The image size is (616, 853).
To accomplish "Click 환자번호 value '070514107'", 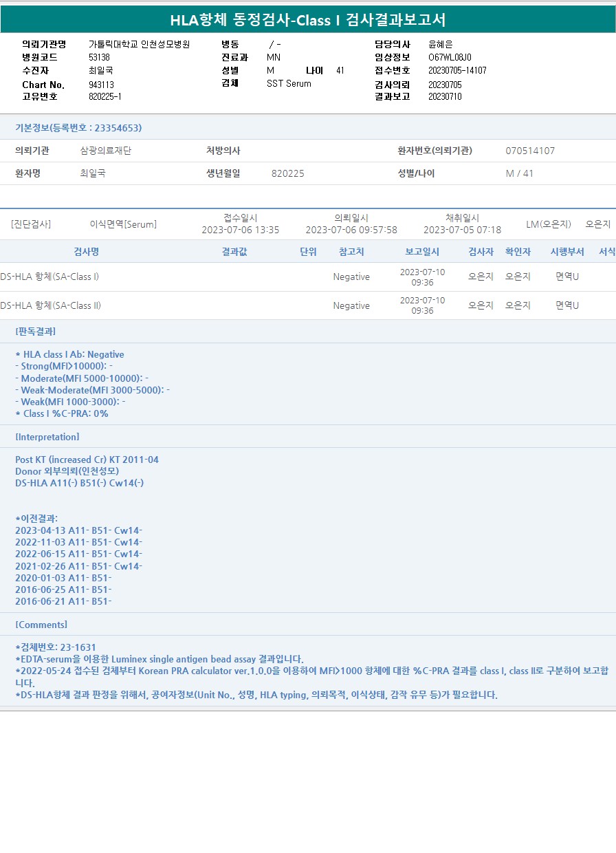I will (530, 151).
